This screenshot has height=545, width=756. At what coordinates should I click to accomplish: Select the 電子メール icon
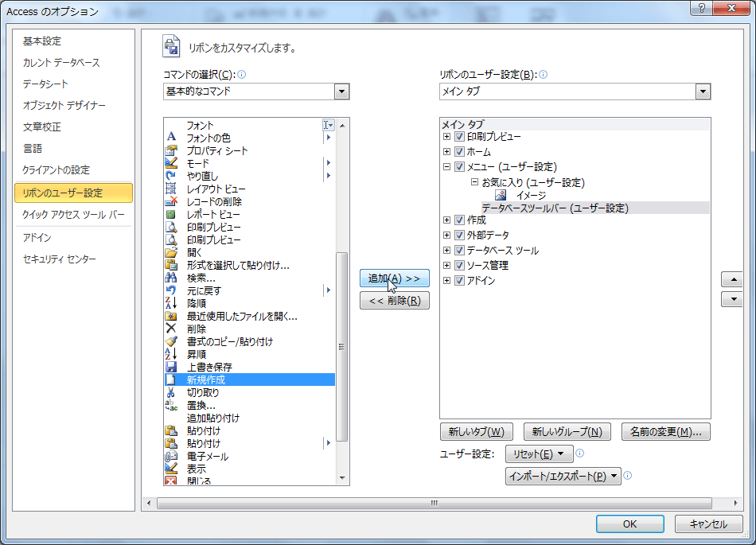click(171, 457)
